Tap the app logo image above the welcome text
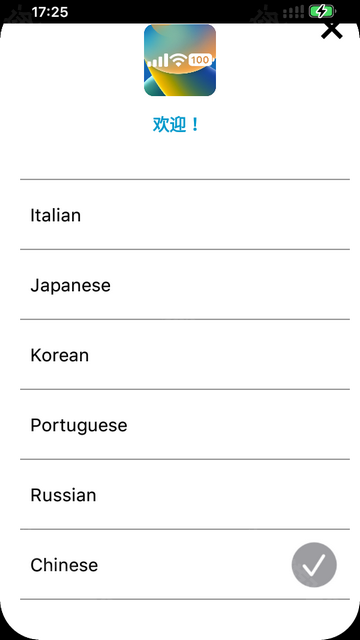This screenshot has height=640, width=360. (x=180, y=60)
